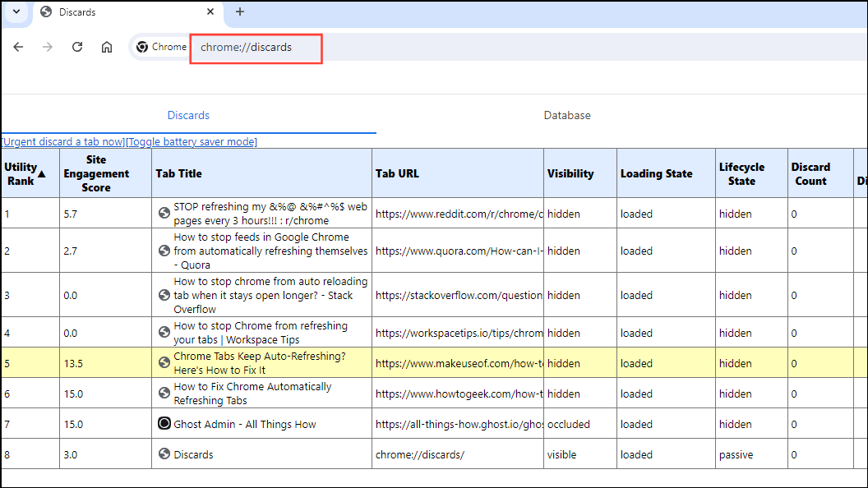Reload the page with the refresh icon
The width and height of the screenshot is (868, 488).
coord(77,47)
